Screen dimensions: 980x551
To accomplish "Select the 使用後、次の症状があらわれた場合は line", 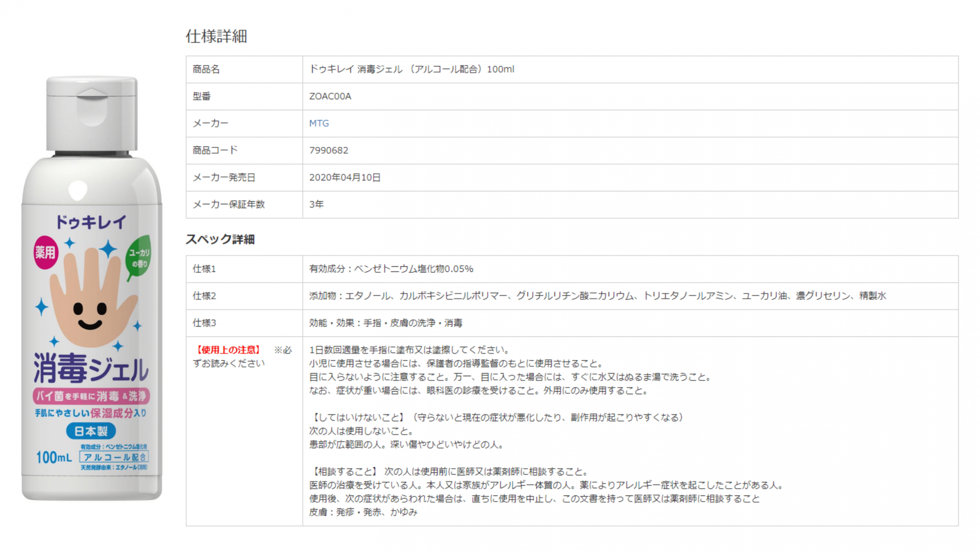I will [x=534, y=499].
